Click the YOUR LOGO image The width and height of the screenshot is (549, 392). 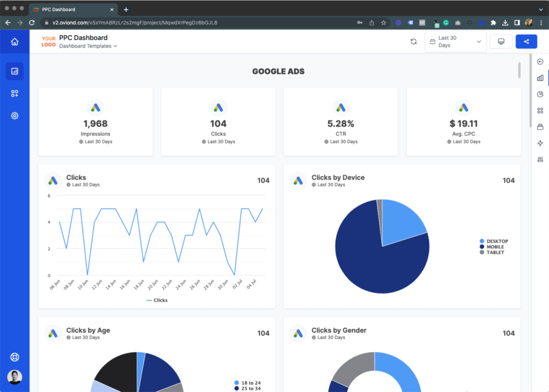point(48,42)
